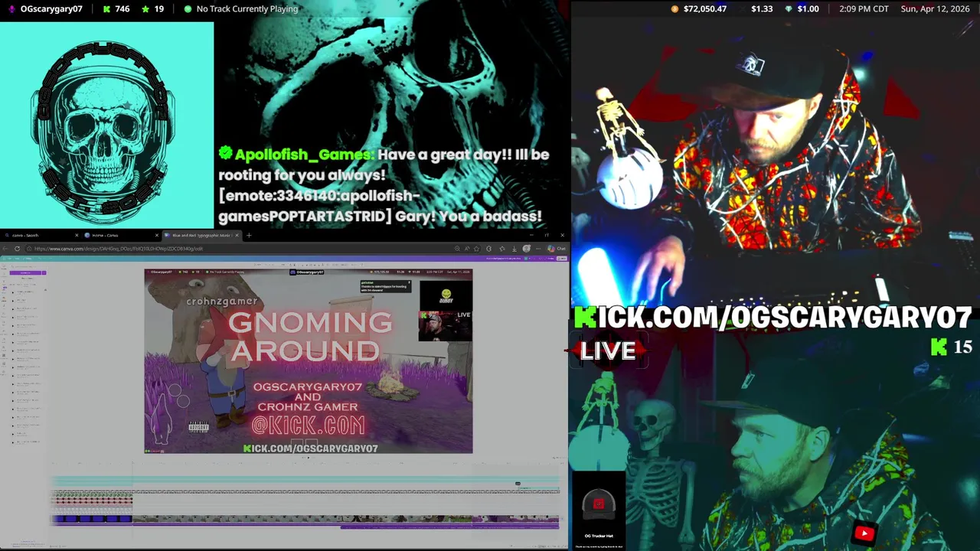Click the astronaut skull logo panel
Screen dimensions: 980x551
coord(106,125)
